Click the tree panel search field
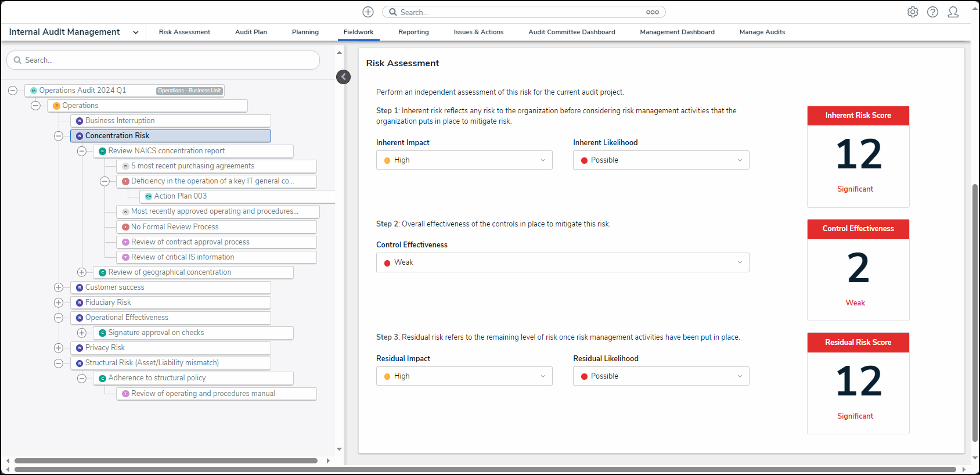This screenshot has width=980, height=475. [x=163, y=60]
